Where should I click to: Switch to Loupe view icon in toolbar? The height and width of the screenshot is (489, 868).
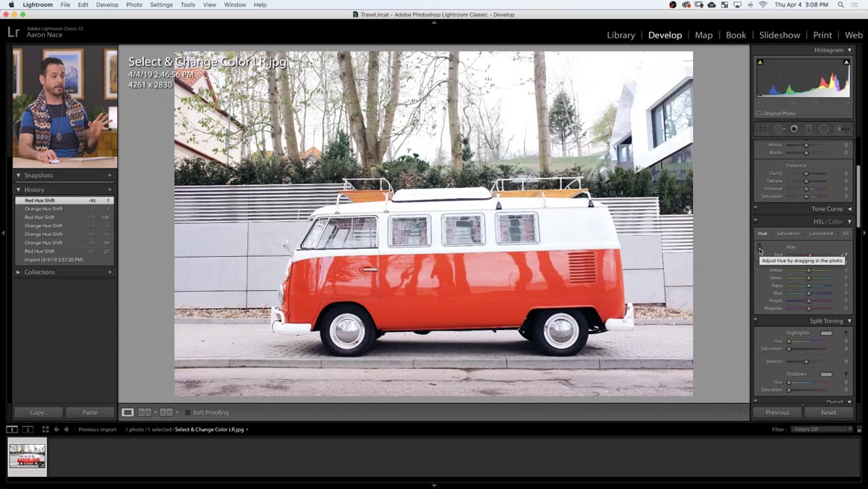127,412
